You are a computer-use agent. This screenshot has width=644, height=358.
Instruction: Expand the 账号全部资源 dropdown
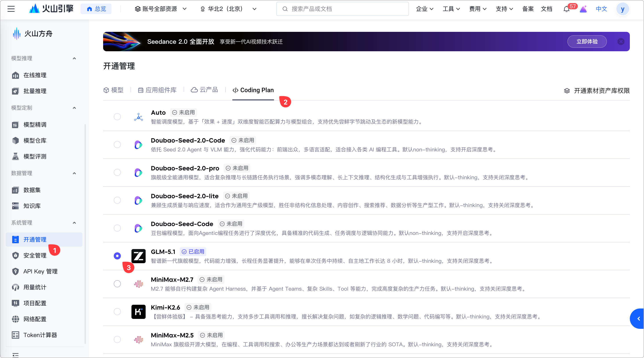click(x=160, y=9)
